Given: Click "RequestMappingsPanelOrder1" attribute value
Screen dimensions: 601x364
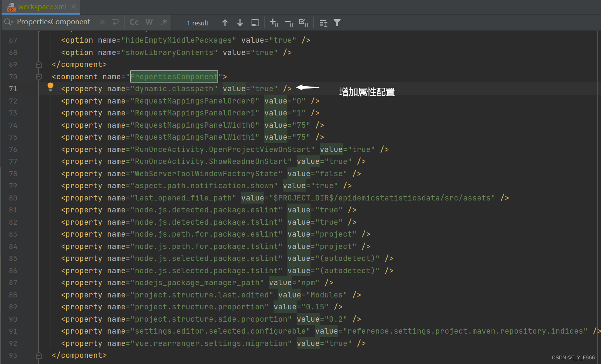Looking at the screenshot, I should pyautogui.click(x=195, y=113).
